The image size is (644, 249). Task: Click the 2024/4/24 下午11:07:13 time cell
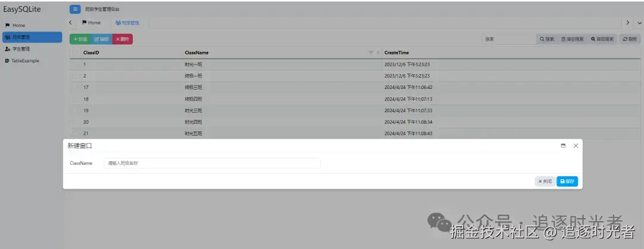[x=408, y=99]
